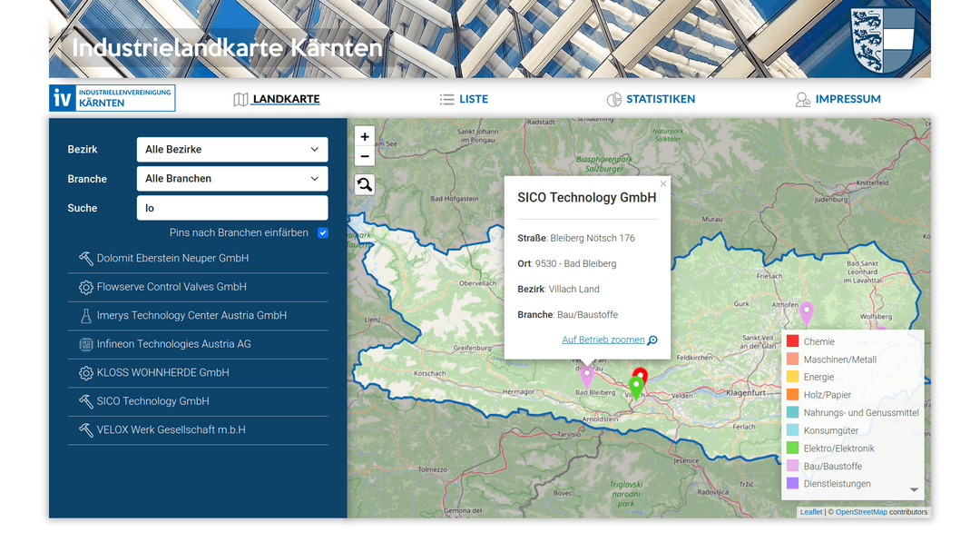Click the pie chart icon beside STATISTIKEN

(613, 99)
